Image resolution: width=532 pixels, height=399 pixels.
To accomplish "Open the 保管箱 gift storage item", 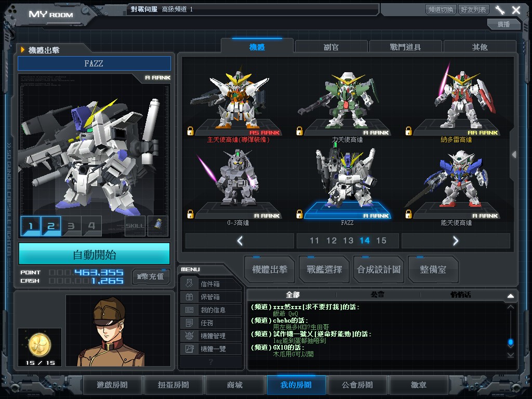I will (x=211, y=297).
